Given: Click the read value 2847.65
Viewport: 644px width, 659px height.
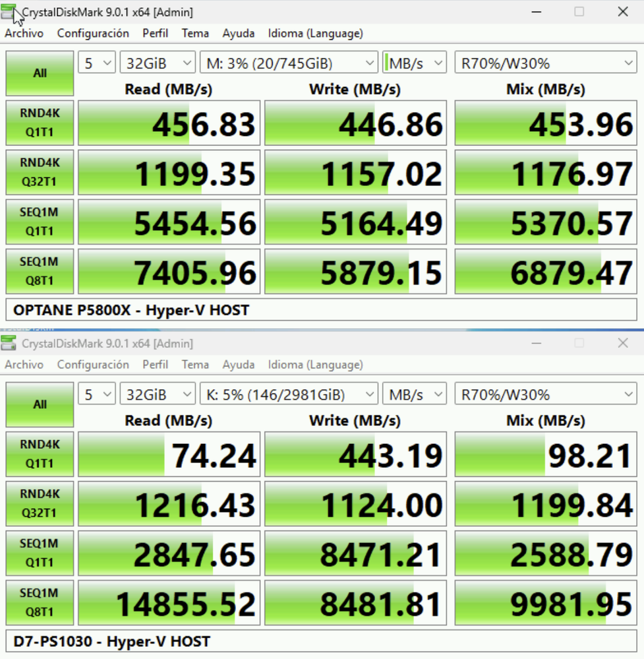Looking at the screenshot, I should 169,553.
